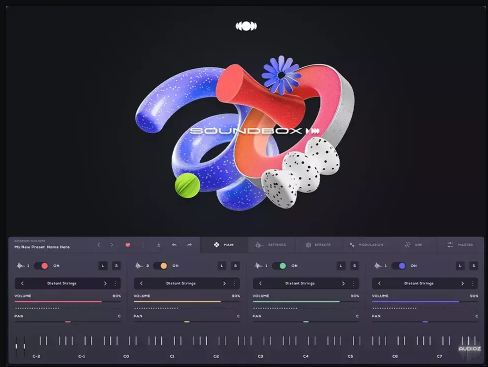
Task: Select previous sound for orange layer with left chevron
Action: (141, 284)
